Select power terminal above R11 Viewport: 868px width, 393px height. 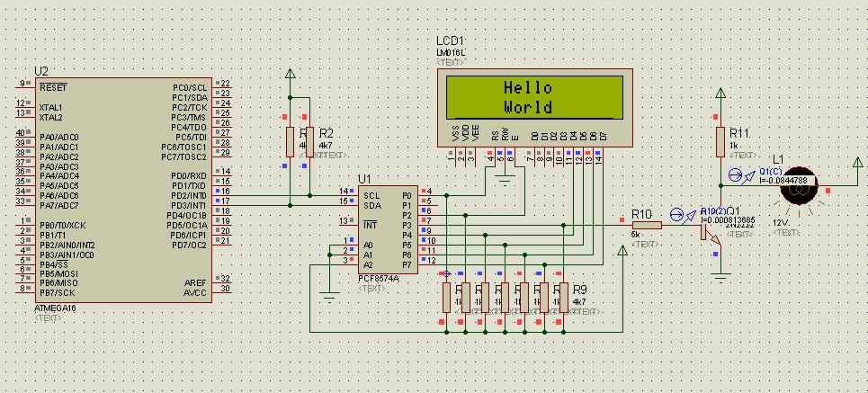pos(720,94)
